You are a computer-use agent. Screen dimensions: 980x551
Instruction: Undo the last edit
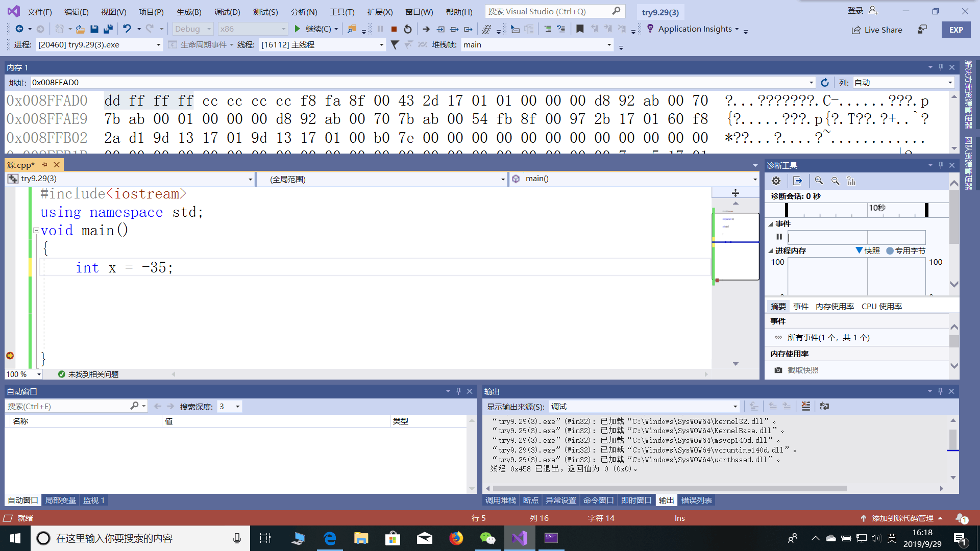click(x=127, y=29)
